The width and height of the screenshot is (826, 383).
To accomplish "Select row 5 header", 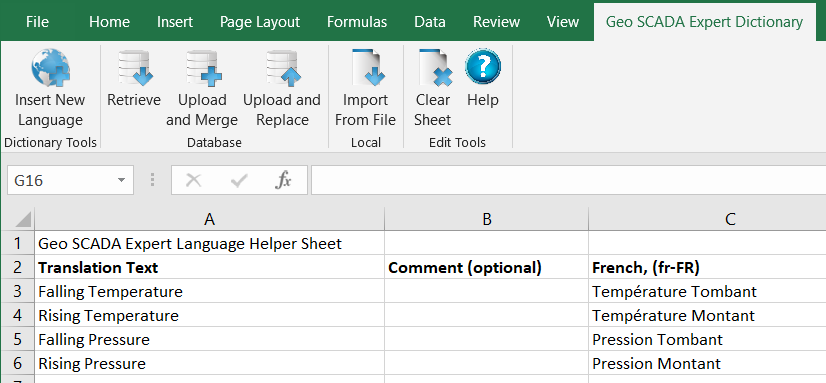I will [17, 339].
